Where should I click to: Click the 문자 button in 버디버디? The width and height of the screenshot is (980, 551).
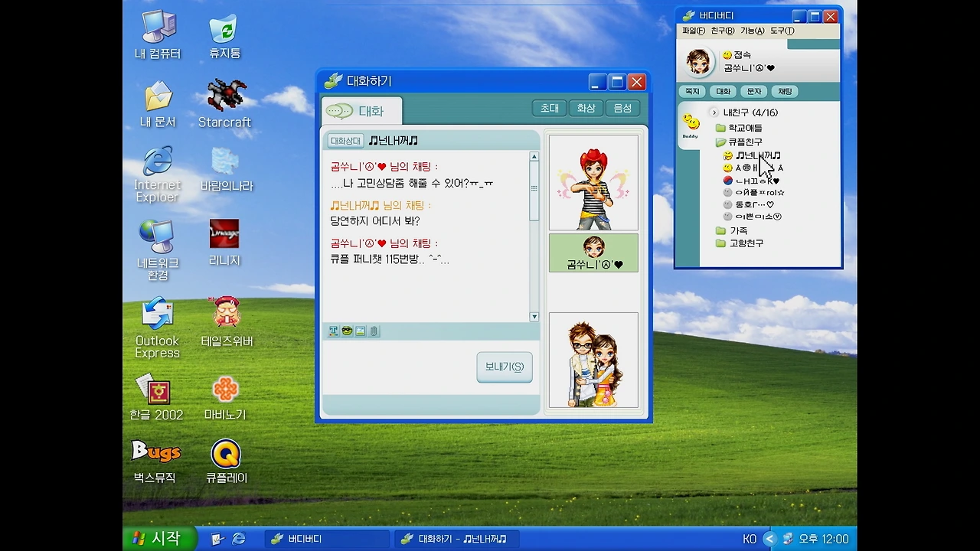(x=754, y=92)
